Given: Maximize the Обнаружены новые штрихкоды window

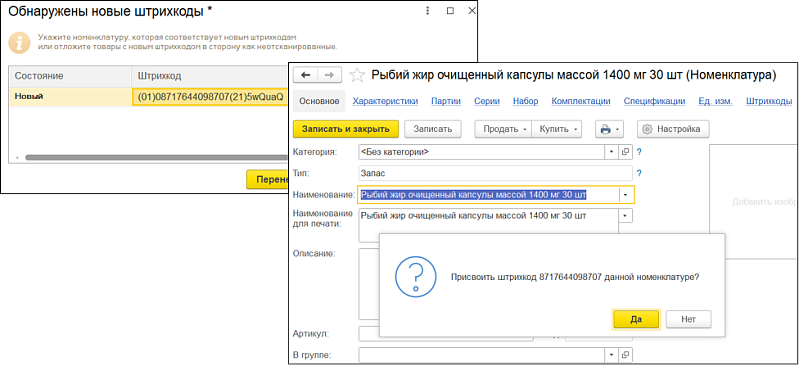Looking at the screenshot, I should (450, 11).
